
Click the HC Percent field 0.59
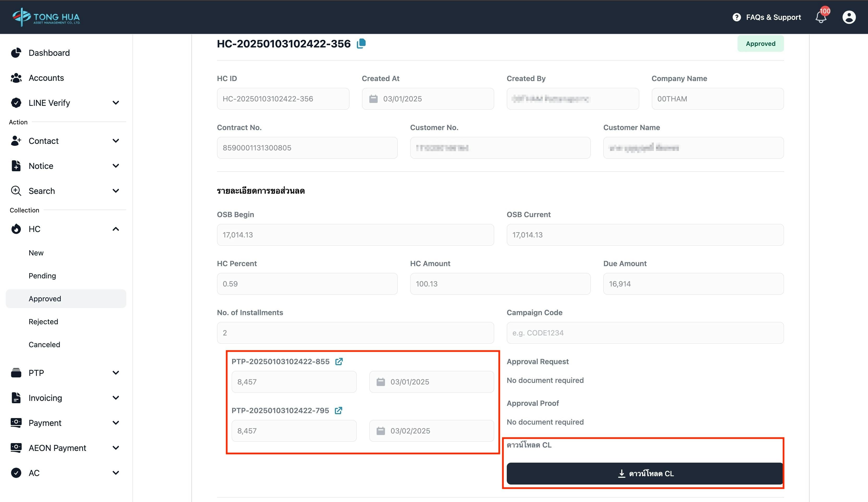307,284
